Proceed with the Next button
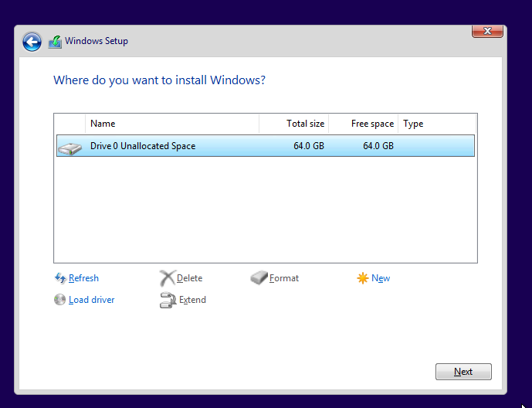Screen dimensions: 532x408 pyautogui.click(x=463, y=372)
